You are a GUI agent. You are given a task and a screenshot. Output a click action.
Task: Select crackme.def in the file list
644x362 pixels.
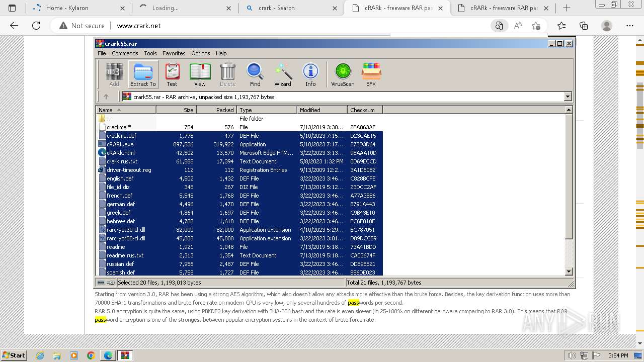pyautogui.click(x=239, y=136)
